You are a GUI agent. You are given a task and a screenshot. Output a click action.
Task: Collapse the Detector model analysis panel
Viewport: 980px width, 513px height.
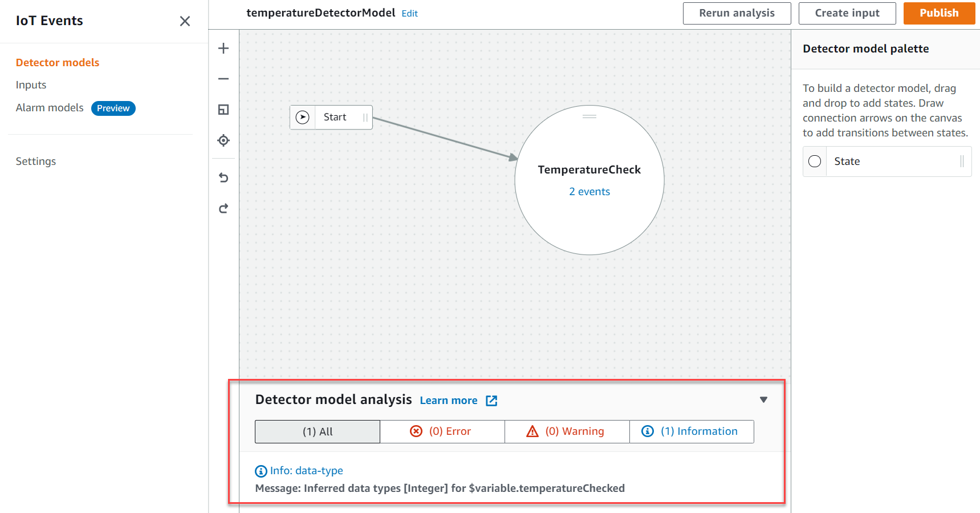click(763, 399)
